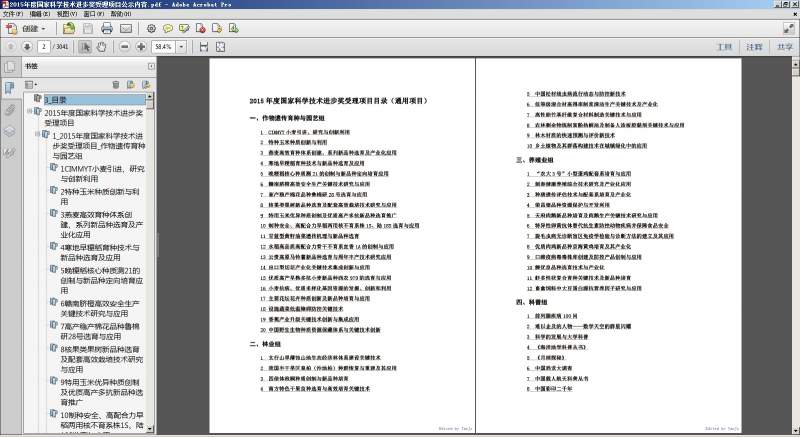The width and height of the screenshot is (800, 437).
Task: Select bookmark 2特种玉米种质创新与利用
Action: coord(99,197)
